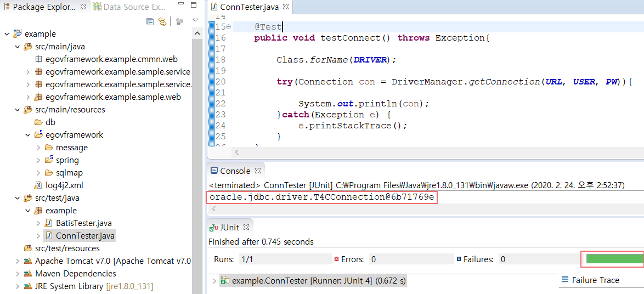This screenshot has width=644, height=294.
Task: Expand egovframework.example.sample.service package
Action: click(27, 72)
